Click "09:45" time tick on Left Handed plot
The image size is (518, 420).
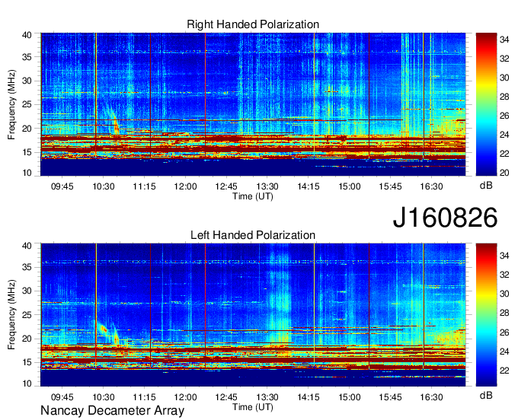[x=62, y=397]
